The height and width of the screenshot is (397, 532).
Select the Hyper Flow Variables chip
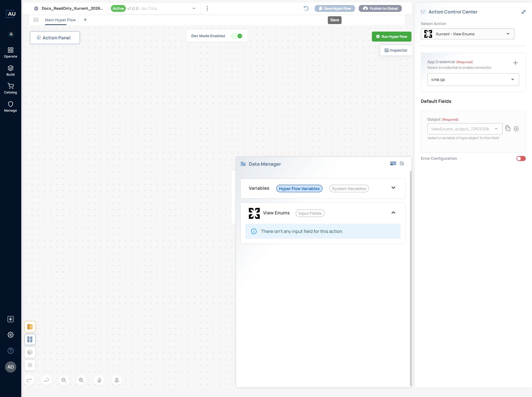[x=299, y=188]
